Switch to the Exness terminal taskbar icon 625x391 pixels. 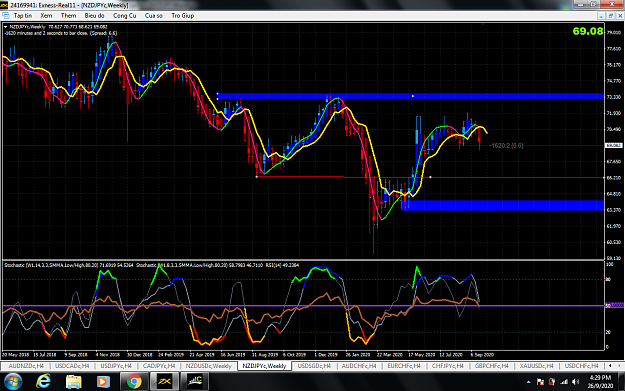(x=164, y=382)
